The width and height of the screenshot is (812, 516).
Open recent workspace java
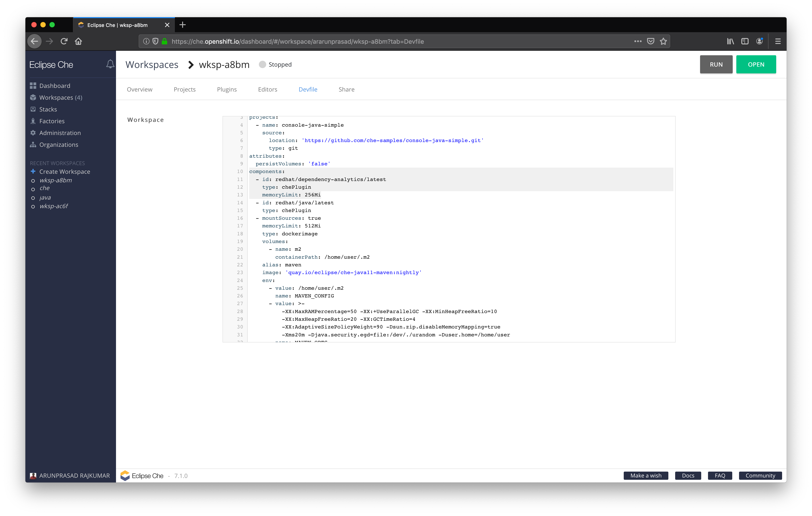point(45,198)
